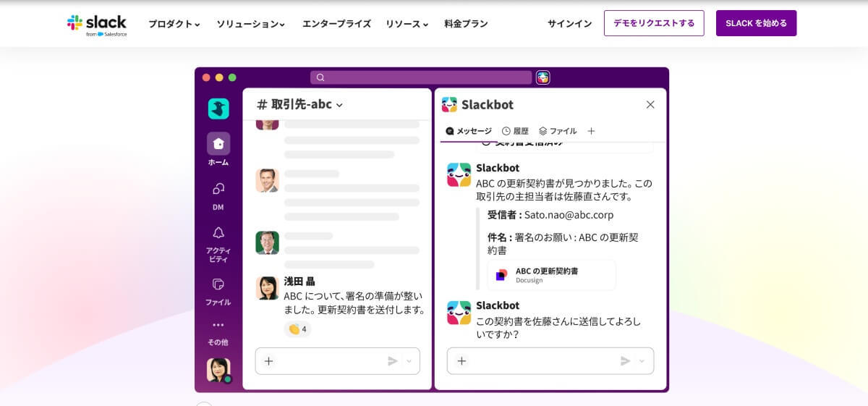This screenshot has width=868, height=406.
Task: Click the plus icon to add tab
Action: coord(591,131)
